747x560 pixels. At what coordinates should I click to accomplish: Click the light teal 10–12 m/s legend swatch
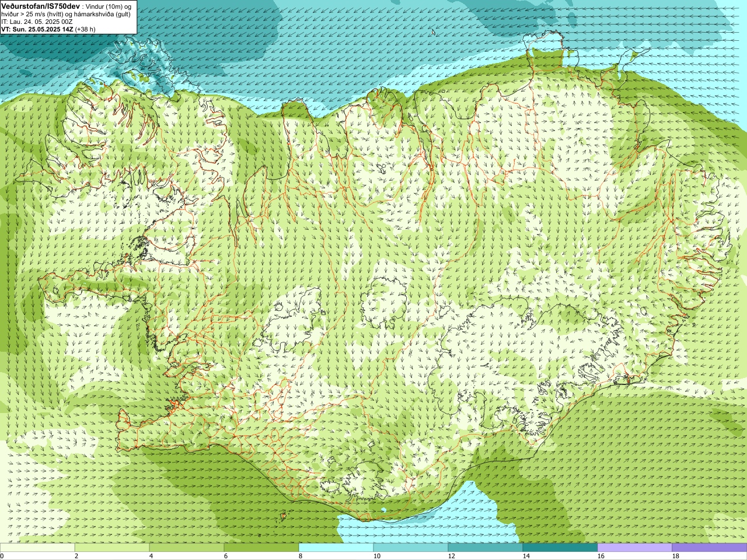click(411, 548)
